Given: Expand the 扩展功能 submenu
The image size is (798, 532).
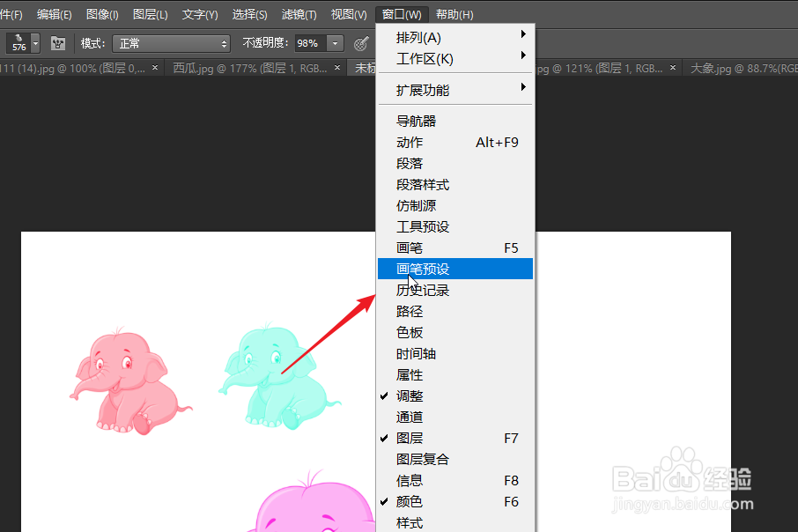Looking at the screenshot, I should click(455, 90).
